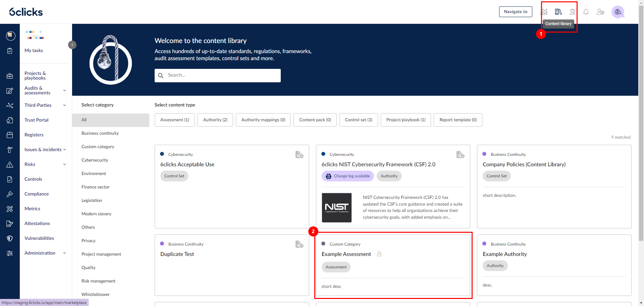This screenshot has height=306, width=644.
Task: Open the Example Assessment card title
Action: coord(346,254)
